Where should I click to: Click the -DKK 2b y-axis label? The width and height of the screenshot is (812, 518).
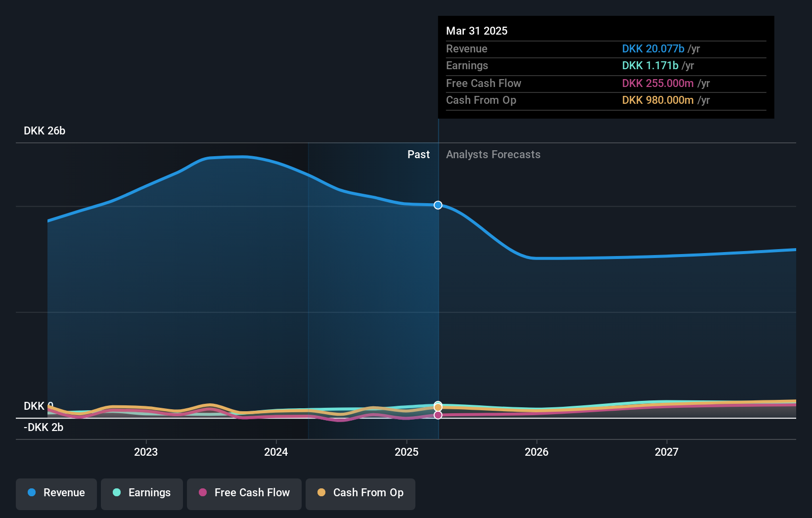[x=44, y=427]
